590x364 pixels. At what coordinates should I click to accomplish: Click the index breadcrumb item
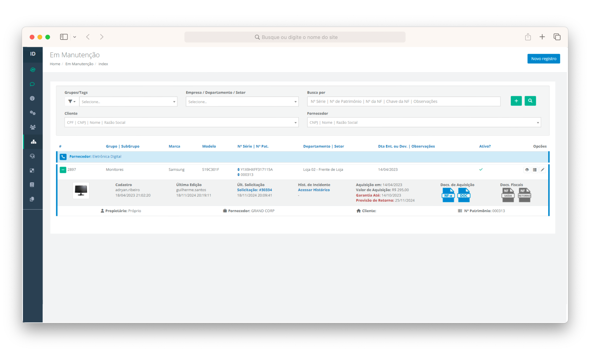103,64
